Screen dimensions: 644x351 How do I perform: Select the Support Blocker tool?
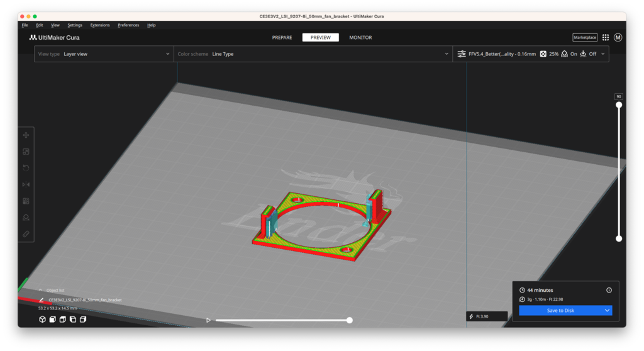tap(26, 218)
